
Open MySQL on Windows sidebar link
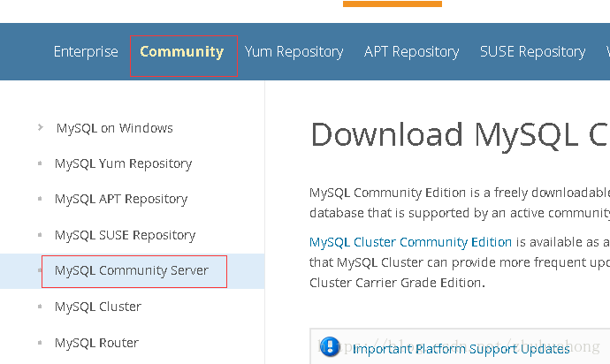point(115,128)
